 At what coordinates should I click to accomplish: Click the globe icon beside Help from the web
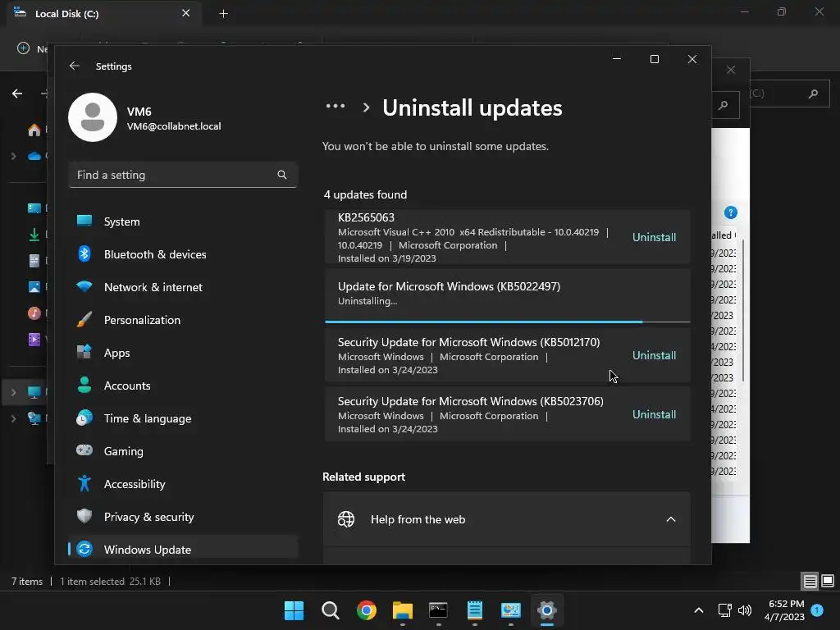pos(346,519)
